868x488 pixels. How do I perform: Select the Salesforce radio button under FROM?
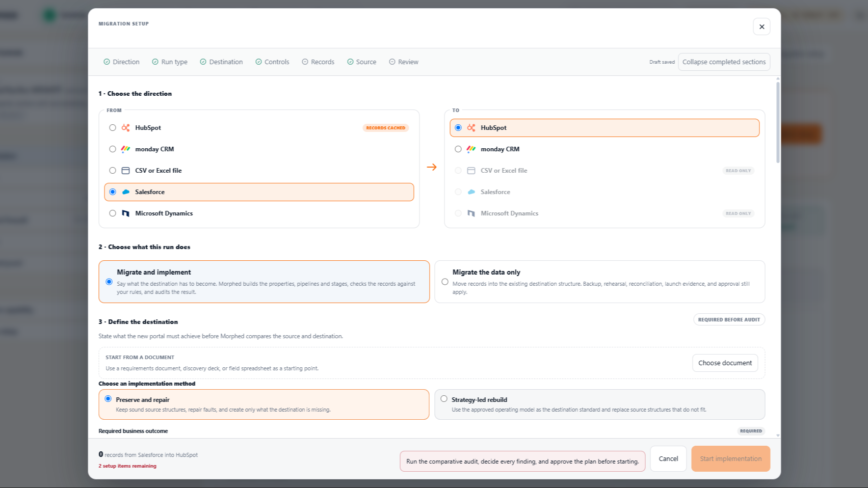tap(113, 192)
